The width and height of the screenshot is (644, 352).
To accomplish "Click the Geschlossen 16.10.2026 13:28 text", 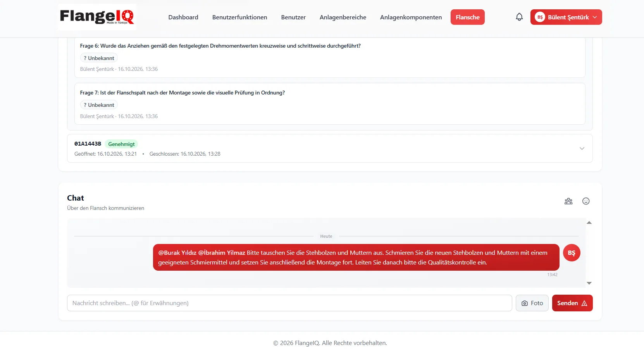I will pos(185,154).
